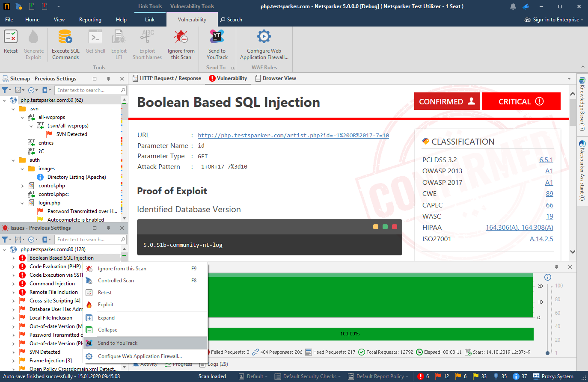Pin the Sitemap panel
588x382 pixels.
pos(109,78)
